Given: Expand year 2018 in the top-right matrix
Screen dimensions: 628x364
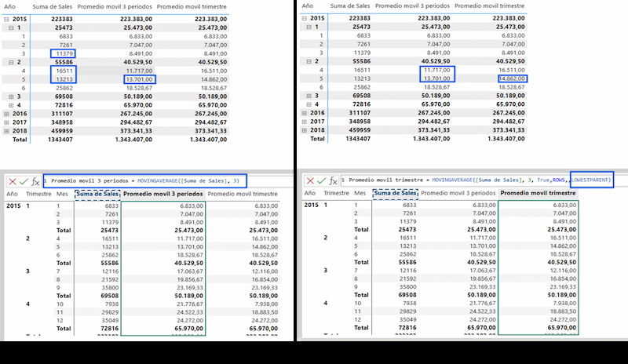Looking at the screenshot, I should pos(305,130).
